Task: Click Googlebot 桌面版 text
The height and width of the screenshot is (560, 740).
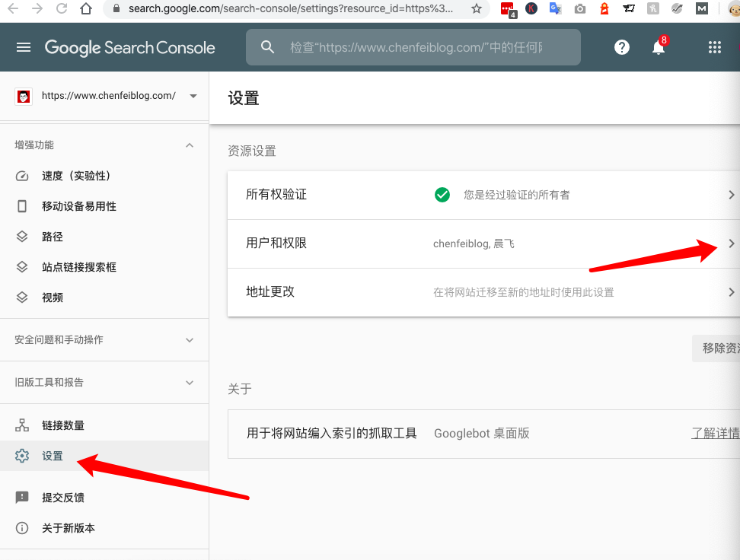Action: click(482, 433)
